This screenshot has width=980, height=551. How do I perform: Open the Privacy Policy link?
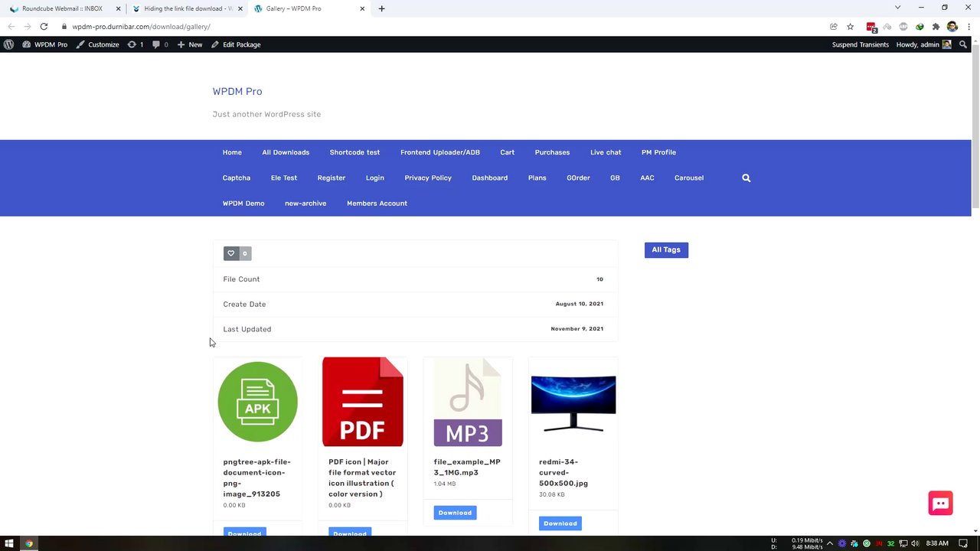tap(428, 178)
